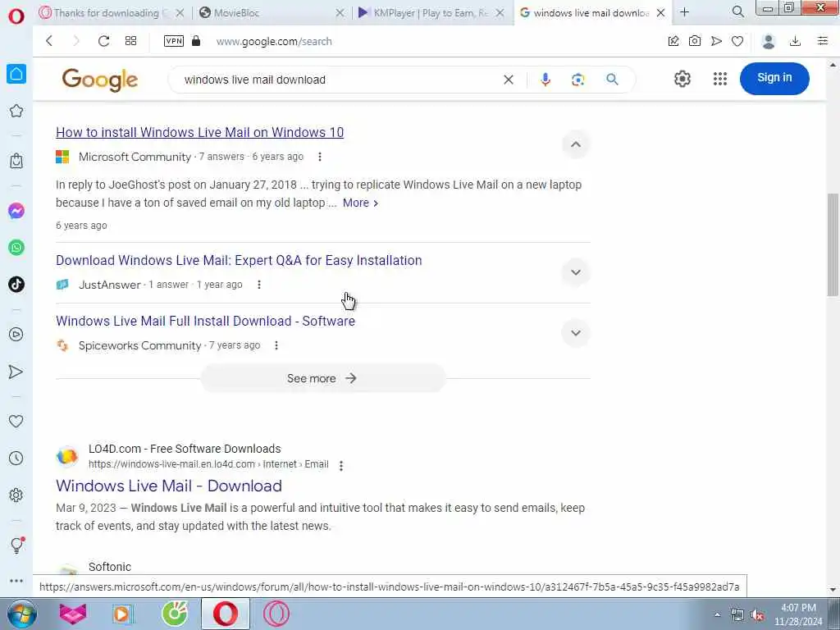Viewport: 840px width, 630px height.
Task: Submit search with magnifier icon
Action: pyautogui.click(x=612, y=80)
